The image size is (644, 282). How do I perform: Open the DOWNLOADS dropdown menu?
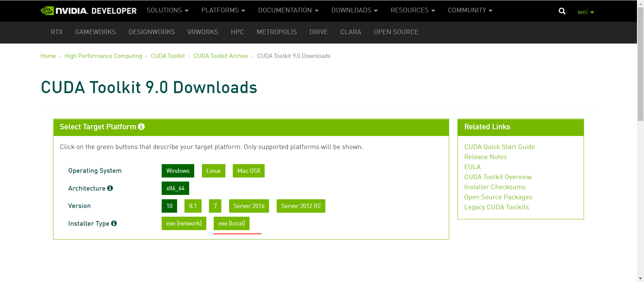pyautogui.click(x=355, y=10)
